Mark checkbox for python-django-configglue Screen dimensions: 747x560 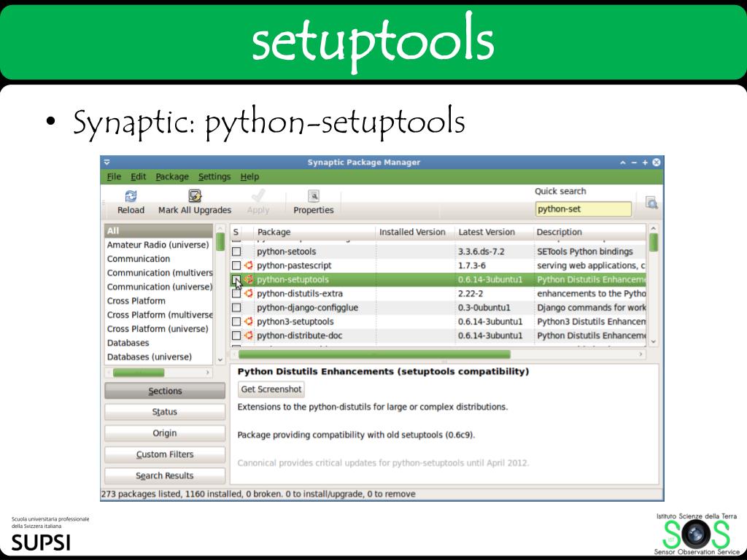(236, 308)
